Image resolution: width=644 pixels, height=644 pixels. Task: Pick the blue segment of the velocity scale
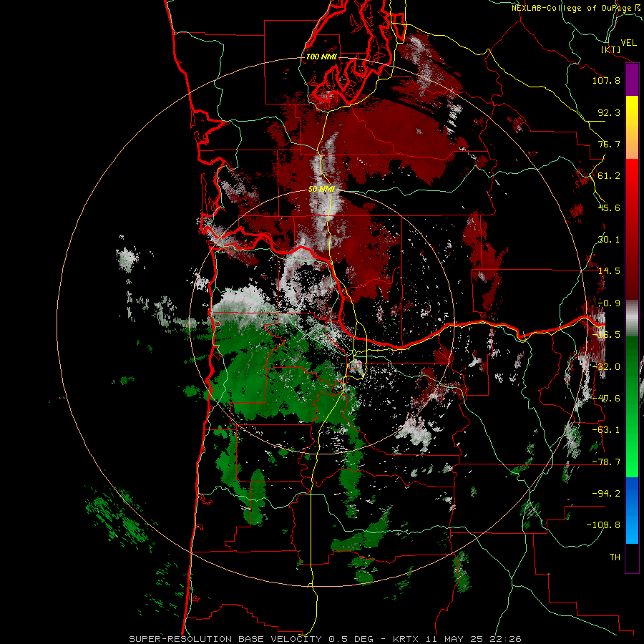[x=632, y=510]
